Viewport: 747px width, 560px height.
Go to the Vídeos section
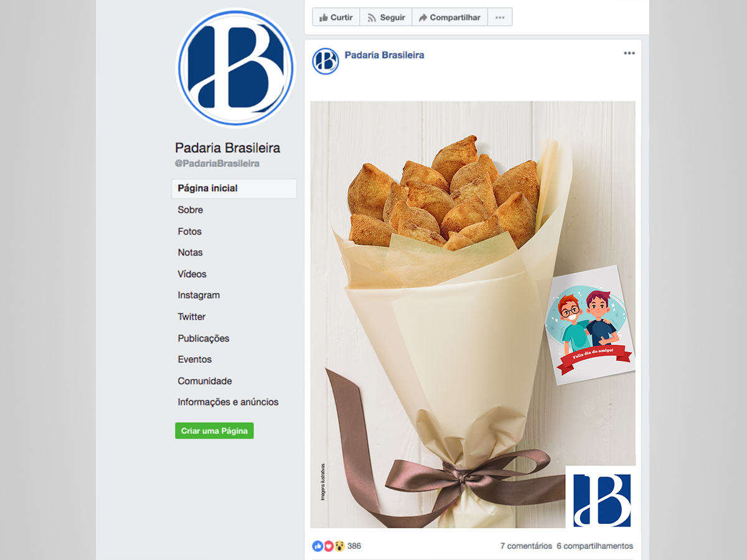pos(192,274)
